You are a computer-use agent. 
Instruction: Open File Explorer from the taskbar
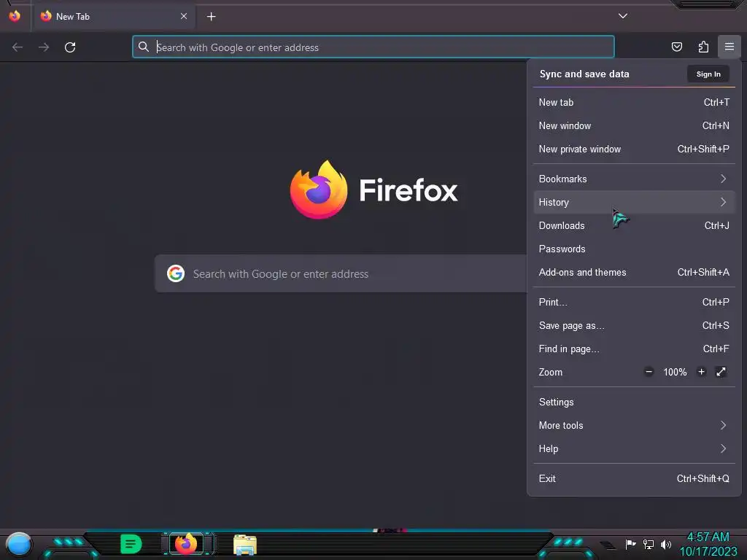pos(245,545)
